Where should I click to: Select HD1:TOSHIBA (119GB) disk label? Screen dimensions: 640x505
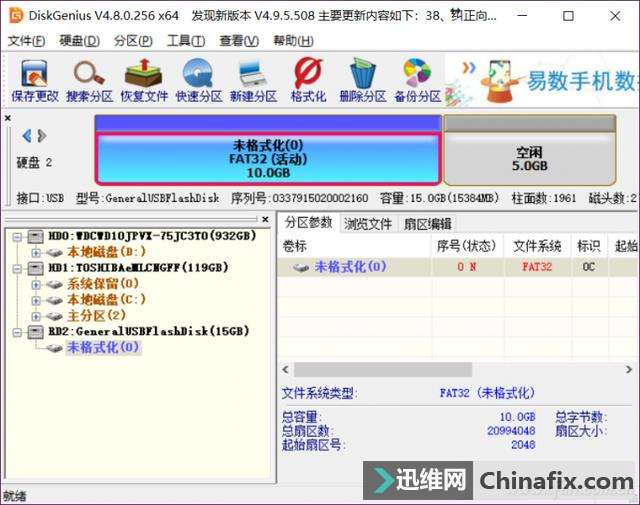[138, 268]
